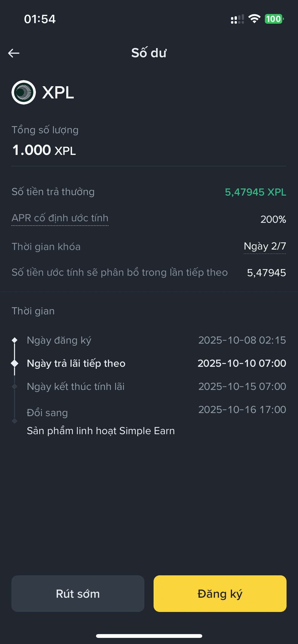Tap the registration date diamond marker
298x644 pixels.
pos(15,340)
